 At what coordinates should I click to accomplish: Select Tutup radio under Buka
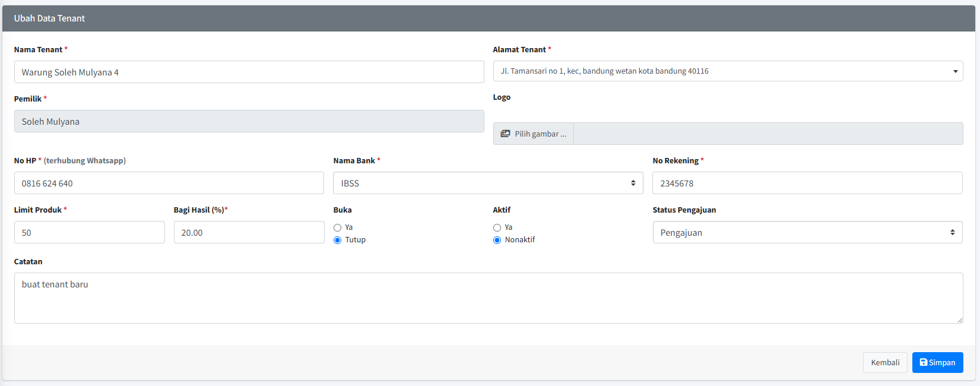pos(338,240)
